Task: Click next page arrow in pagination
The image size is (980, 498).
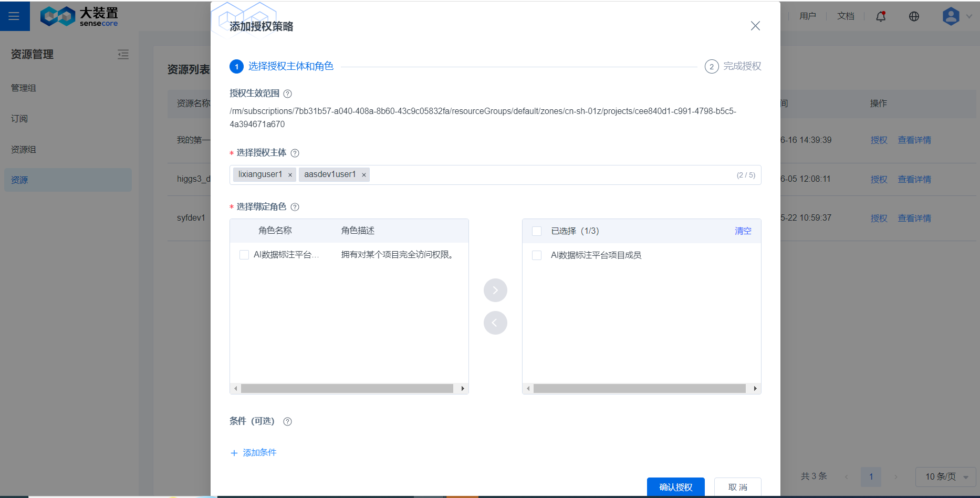Action: coord(896,476)
